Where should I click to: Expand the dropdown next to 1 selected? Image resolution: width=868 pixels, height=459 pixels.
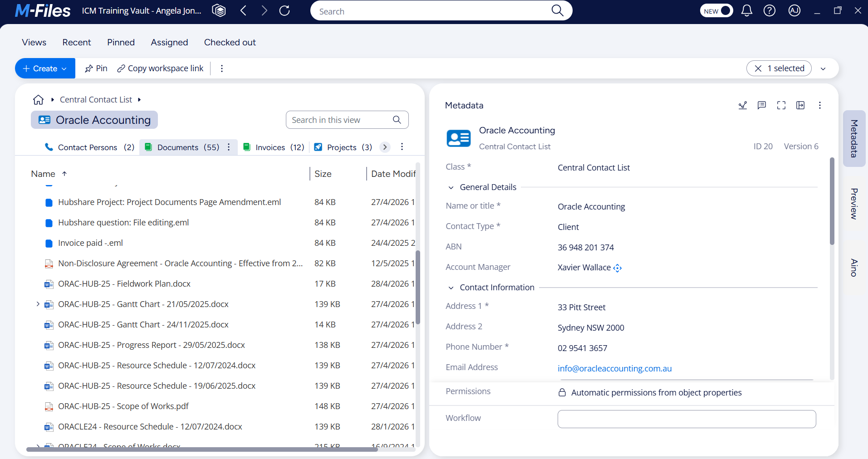(x=823, y=68)
